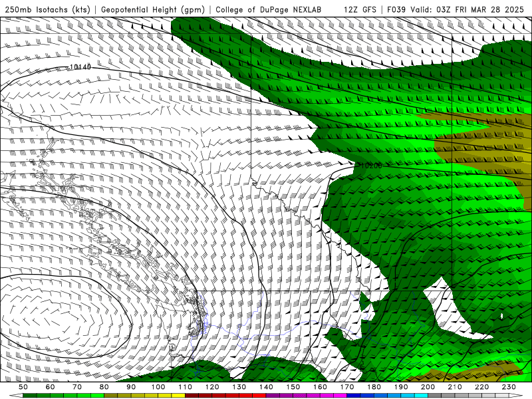Click the dark blue swatch under 170
This screenshot has height=399, width=532.
(354, 396)
